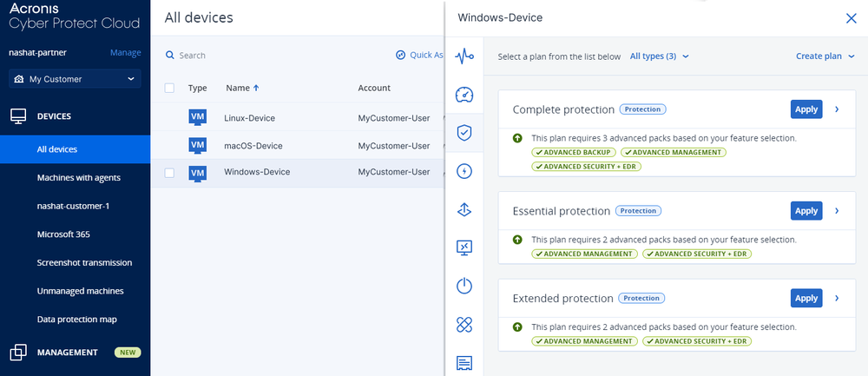Click the Quick Assist icon

click(401, 55)
